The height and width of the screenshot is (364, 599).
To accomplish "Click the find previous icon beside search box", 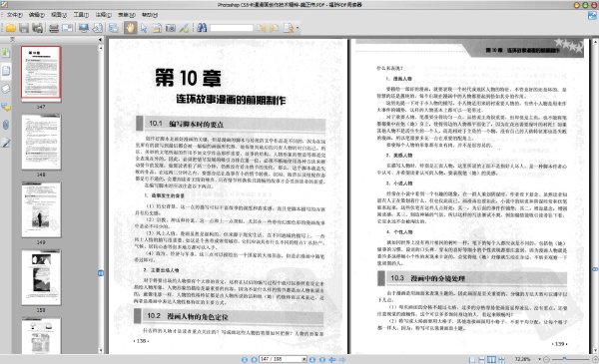I will [x=261, y=28].
